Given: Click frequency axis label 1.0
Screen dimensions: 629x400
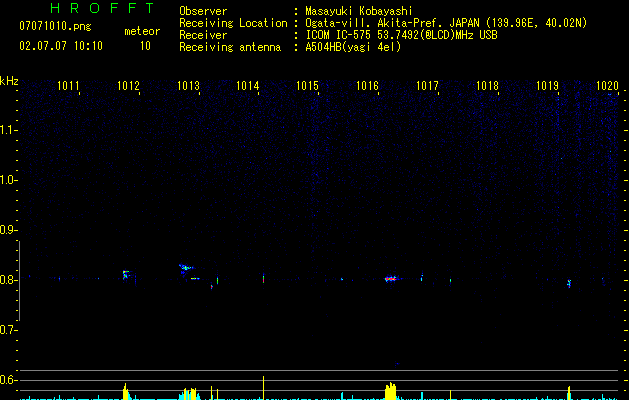Looking at the screenshot, I should 8,180.
